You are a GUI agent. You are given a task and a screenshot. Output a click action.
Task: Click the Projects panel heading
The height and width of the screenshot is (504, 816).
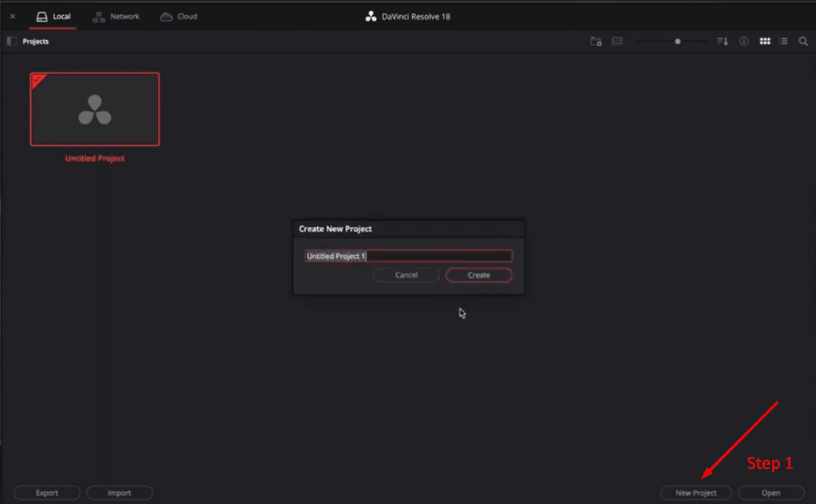coord(35,41)
